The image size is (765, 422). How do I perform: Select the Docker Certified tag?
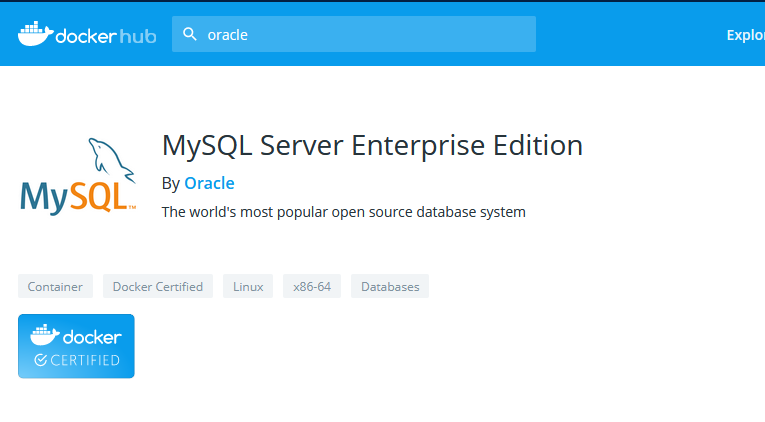tap(158, 286)
